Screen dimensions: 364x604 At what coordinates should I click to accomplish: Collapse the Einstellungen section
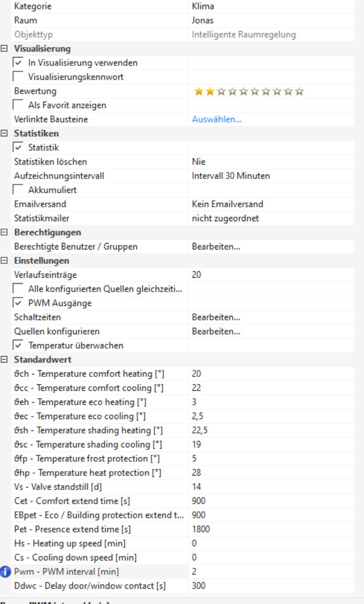pos(4,261)
